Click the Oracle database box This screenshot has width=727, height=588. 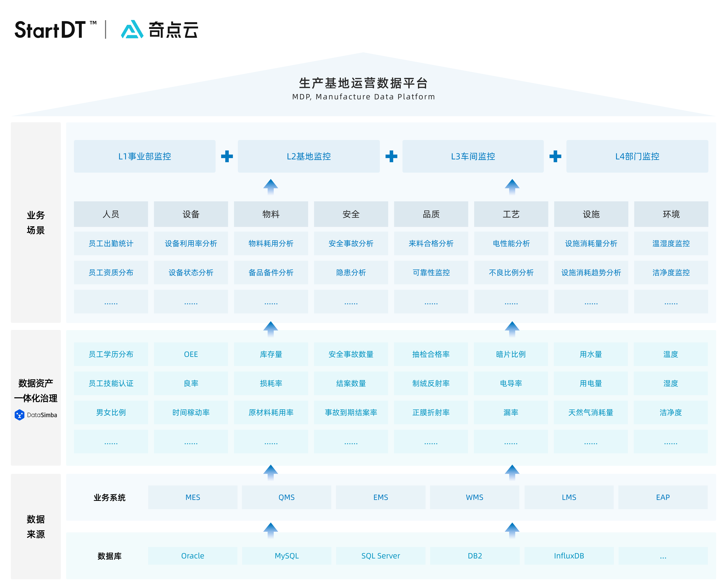click(193, 556)
